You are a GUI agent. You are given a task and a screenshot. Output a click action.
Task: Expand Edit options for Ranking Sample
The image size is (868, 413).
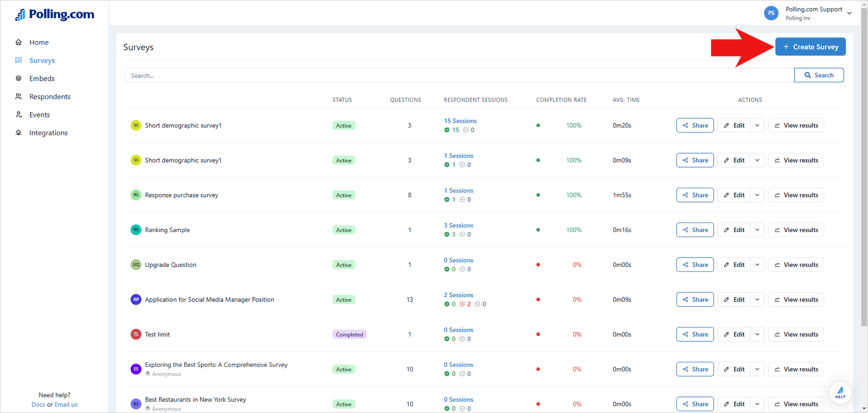(757, 230)
